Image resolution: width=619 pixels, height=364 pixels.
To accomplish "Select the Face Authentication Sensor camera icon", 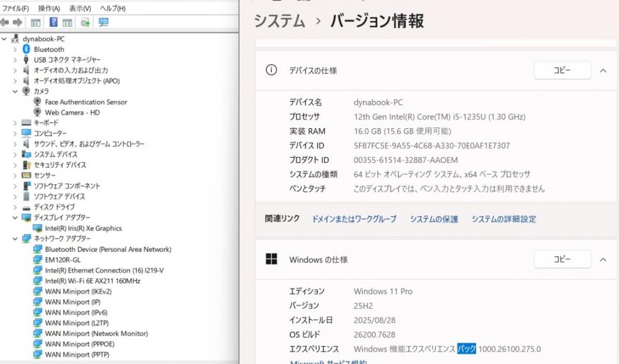I will pos(38,102).
